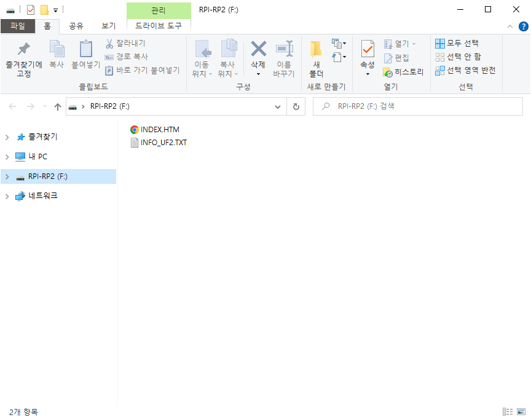Viewport: 531px width, 420px height.
Task: Switch to large icons view in status bar
Action: click(521, 412)
